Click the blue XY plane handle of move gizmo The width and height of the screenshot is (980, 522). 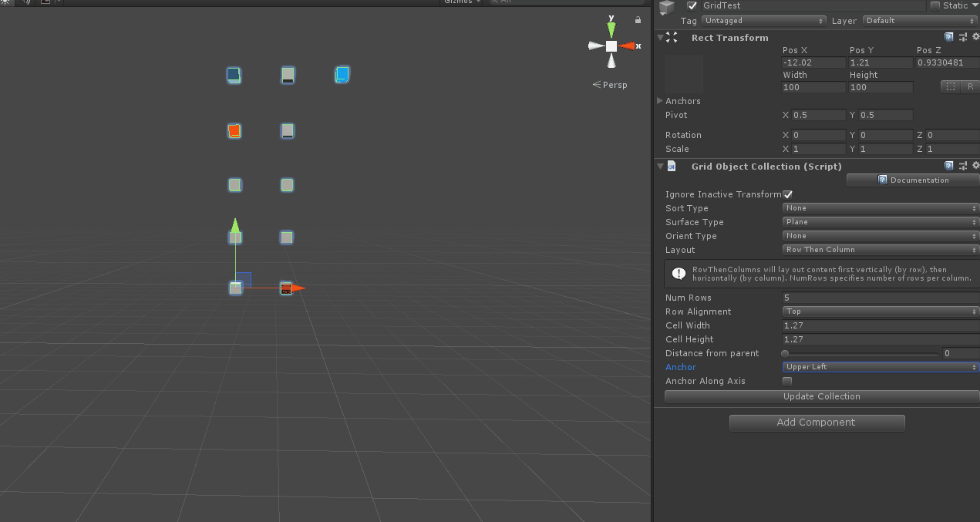click(243, 280)
